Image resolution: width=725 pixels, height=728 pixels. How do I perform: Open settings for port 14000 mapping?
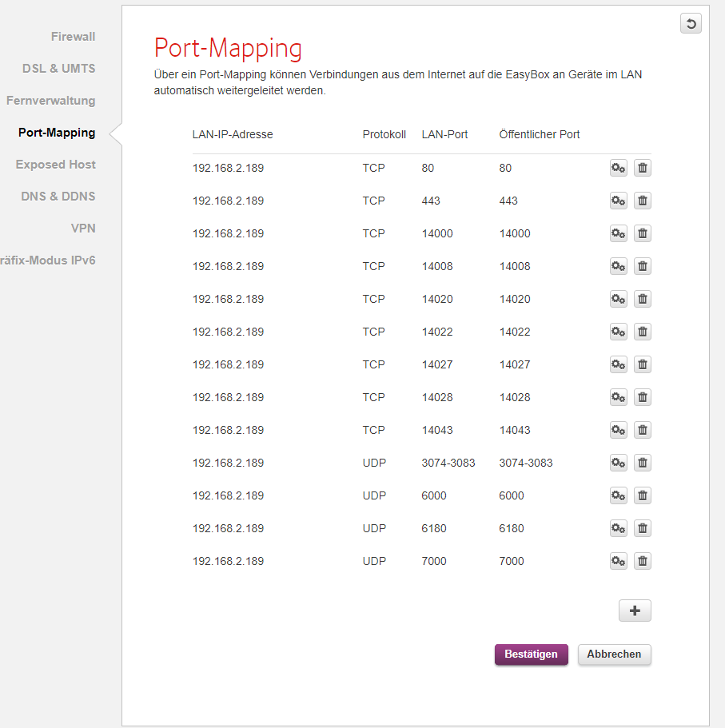[618, 233]
